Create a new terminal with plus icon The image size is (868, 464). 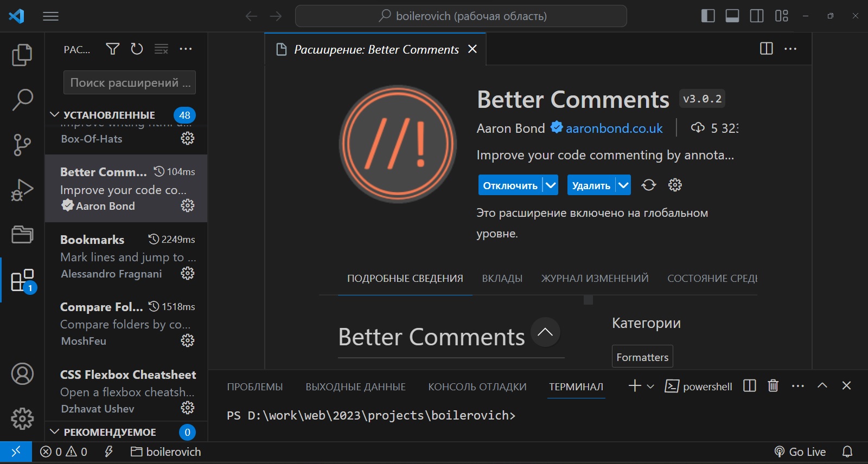tap(635, 386)
